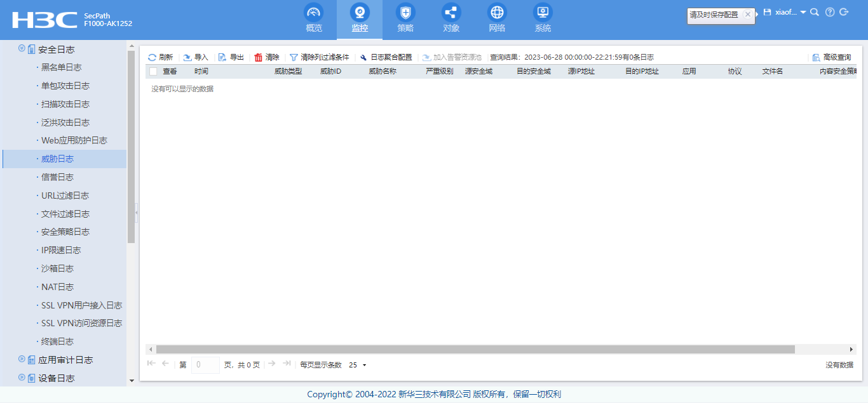Screen dimensions: 868x403
Task: Click the 导入 import button
Action: 196,57
